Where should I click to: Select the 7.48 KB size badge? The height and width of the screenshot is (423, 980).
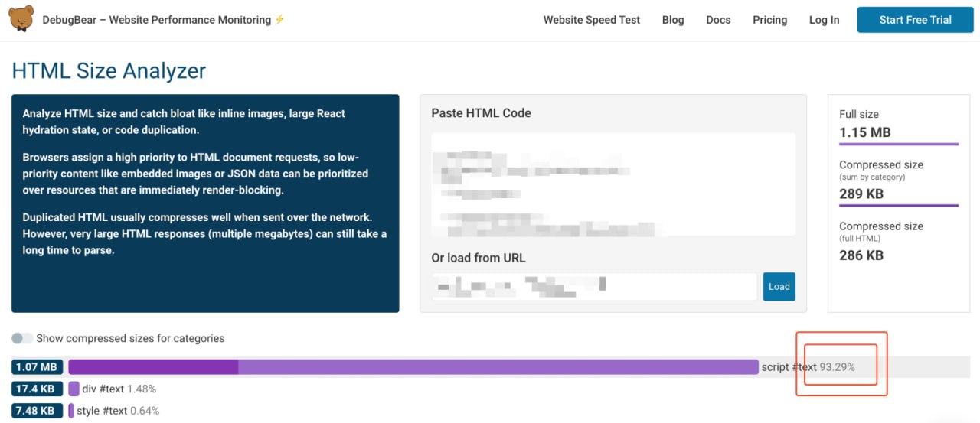pos(37,411)
